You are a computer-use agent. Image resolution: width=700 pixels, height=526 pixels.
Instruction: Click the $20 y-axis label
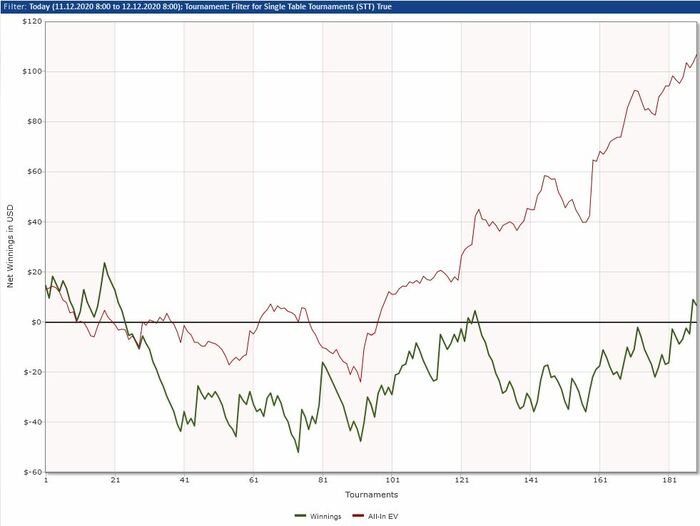34,272
